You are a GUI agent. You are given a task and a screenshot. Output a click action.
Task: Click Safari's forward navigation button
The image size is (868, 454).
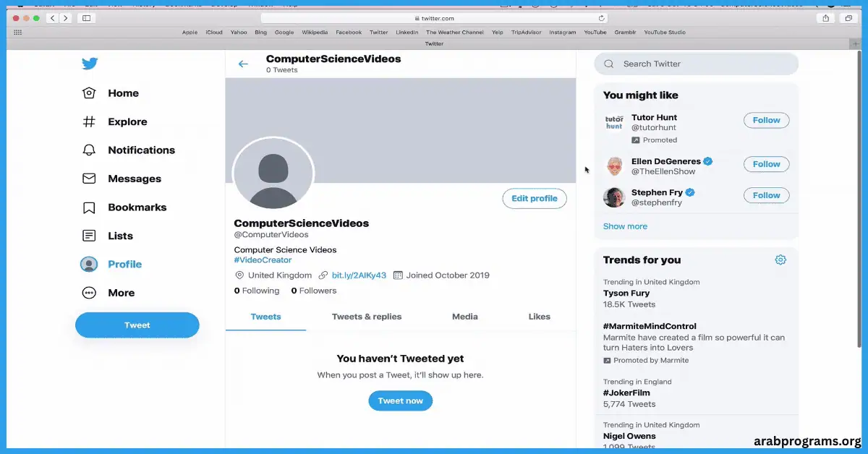[65, 18]
